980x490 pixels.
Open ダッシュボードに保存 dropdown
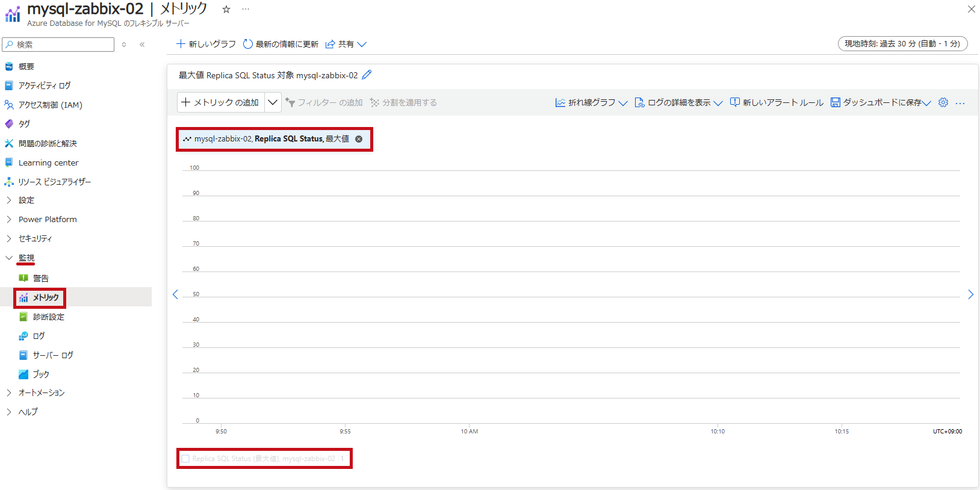coord(881,102)
